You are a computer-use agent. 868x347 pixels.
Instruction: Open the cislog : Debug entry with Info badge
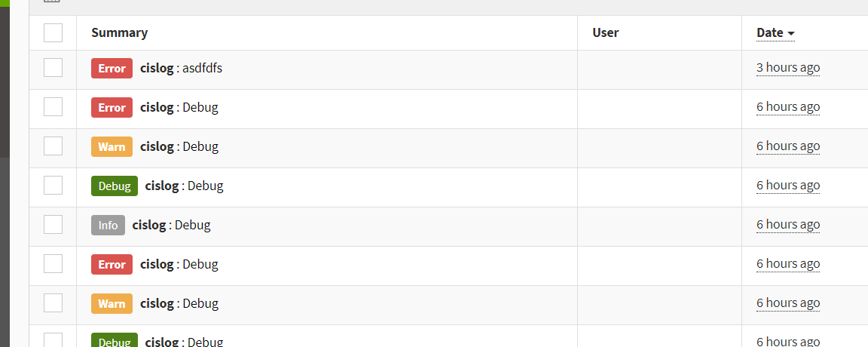[172, 225]
